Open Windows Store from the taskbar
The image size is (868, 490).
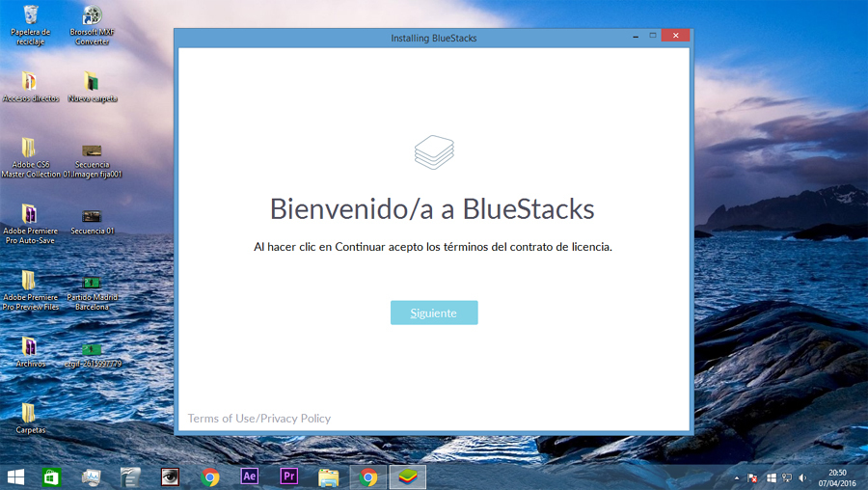pyautogui.click(x=52, y=476)
